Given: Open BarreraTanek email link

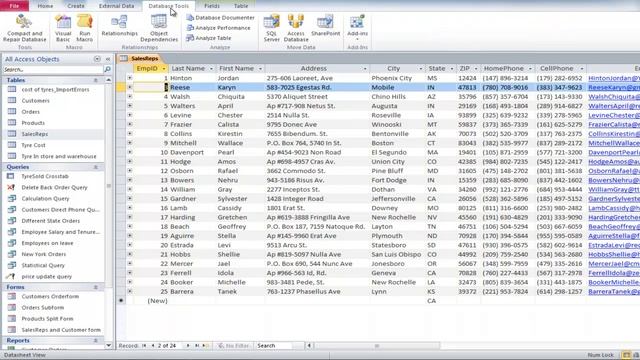Looking at the screenshot, I should tap(614, 291).
